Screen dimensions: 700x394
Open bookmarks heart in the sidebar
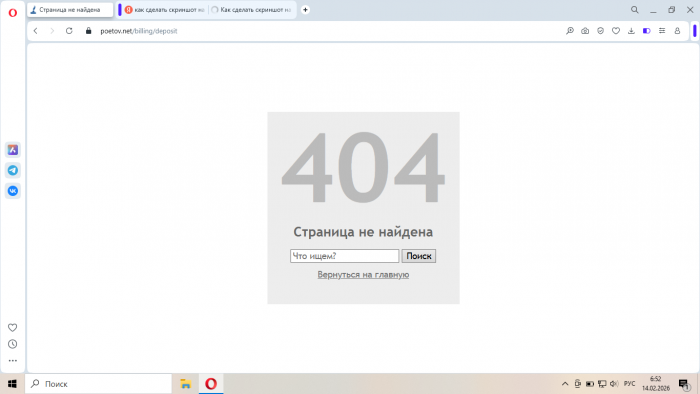coord(12,328)
